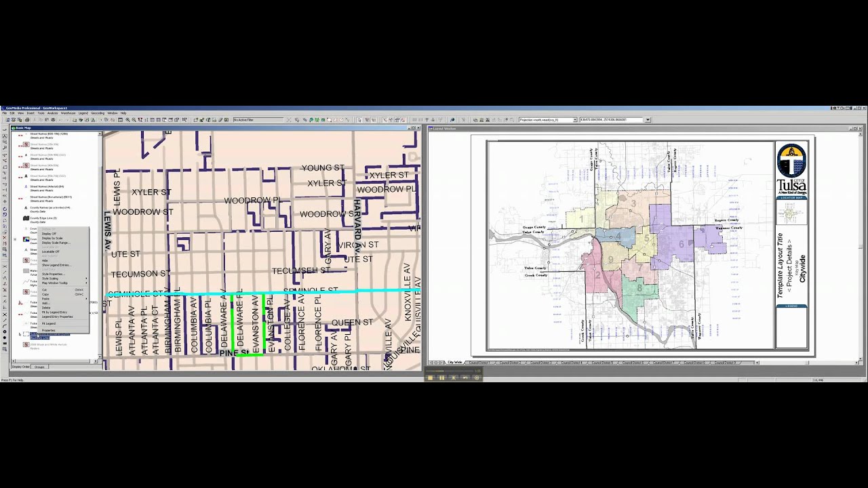The width and height of the screenshot is (868, 488).
Task: Open Properties from the context menu
Action: tap(62, 330)
